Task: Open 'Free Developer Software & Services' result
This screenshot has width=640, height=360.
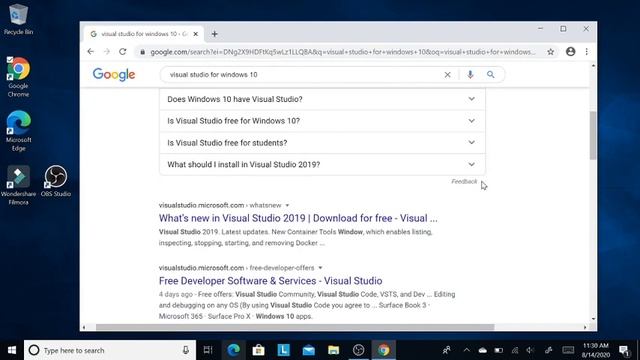Action: (270, 281)
